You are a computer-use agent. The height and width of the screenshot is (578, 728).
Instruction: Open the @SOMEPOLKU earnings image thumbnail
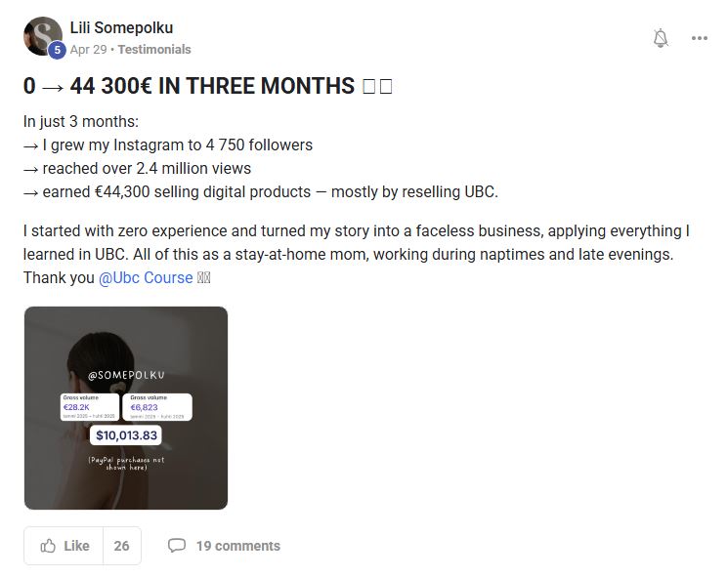point(126,408)
